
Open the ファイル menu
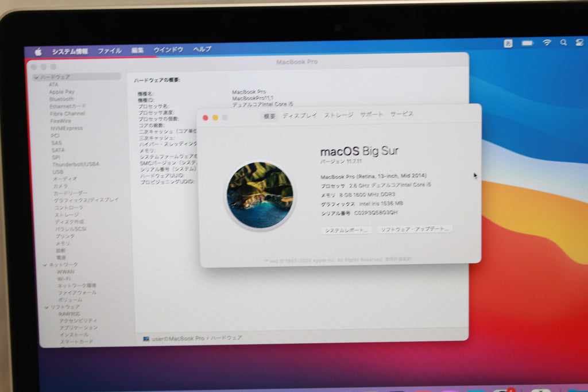[110, 51]
